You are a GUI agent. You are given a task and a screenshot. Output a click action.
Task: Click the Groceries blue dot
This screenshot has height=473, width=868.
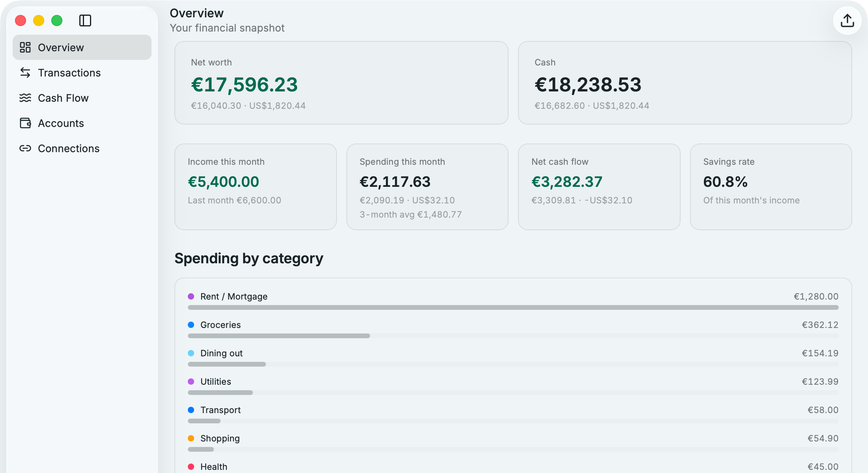[191, 325]
